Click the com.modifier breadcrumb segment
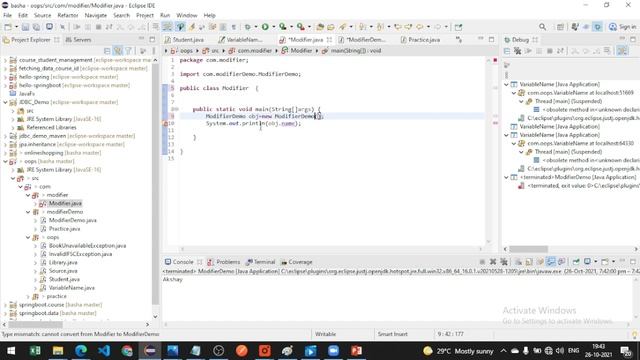The image size is (640, 360). (251, 51)
